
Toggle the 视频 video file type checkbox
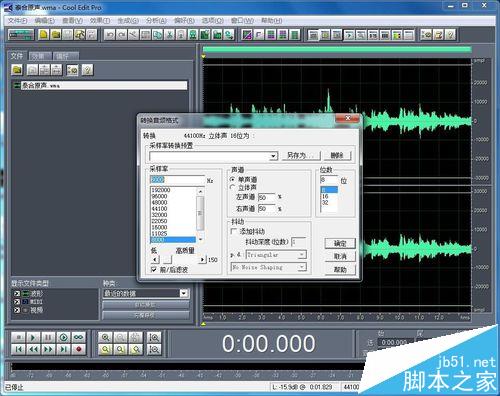coord(17,310)
